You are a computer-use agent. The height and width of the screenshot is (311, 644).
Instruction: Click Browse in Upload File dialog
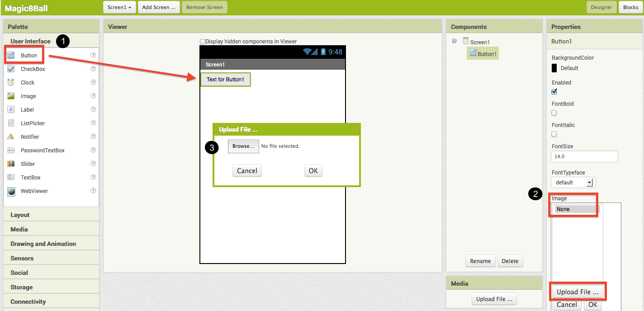click(x=243, y=146)
